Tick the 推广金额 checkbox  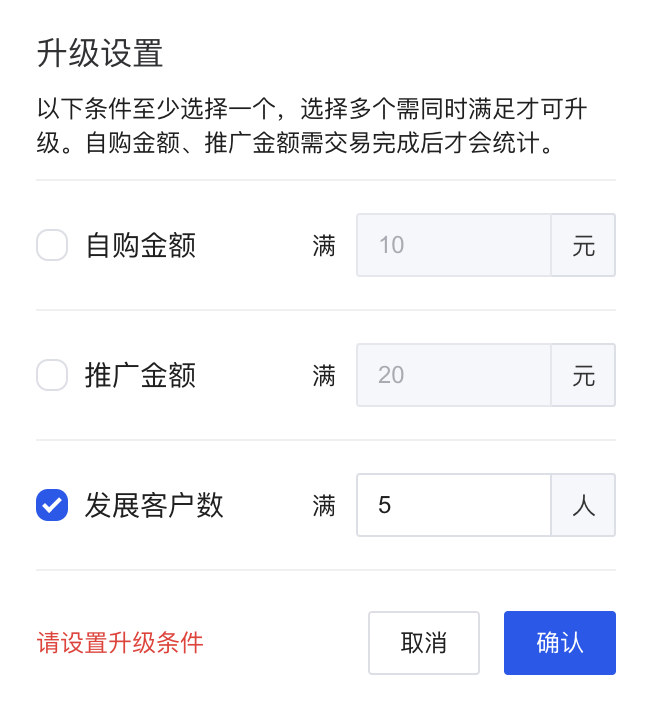point(52,375)
